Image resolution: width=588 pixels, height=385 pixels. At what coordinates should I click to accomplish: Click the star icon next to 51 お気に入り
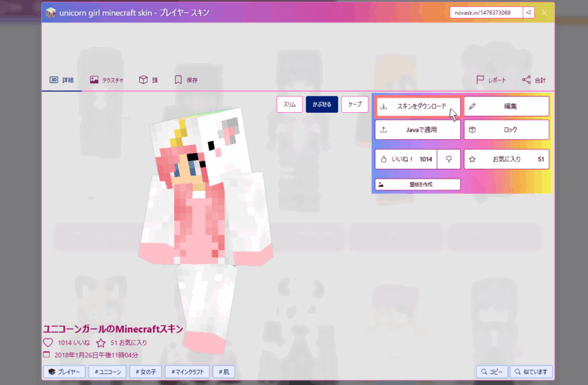[101, 343]
